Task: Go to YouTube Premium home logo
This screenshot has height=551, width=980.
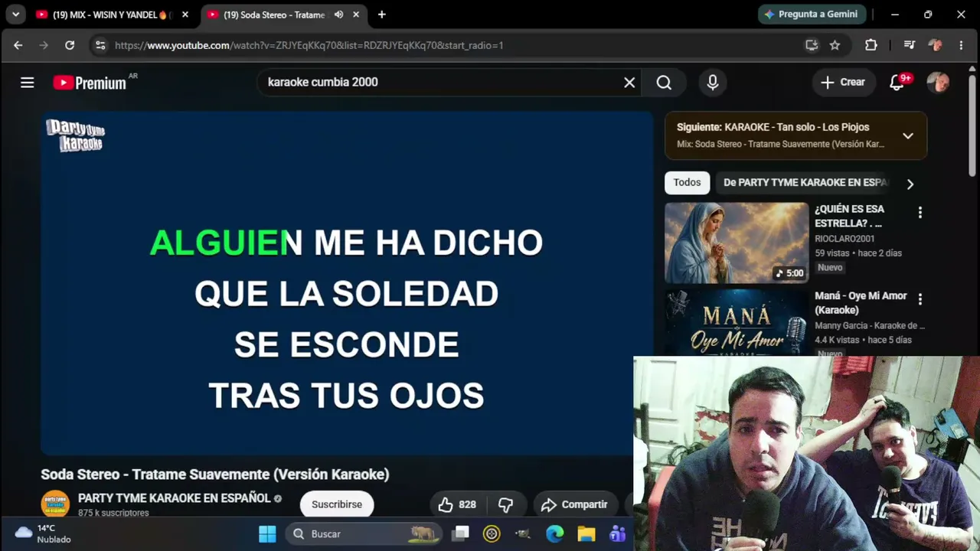Action: coord(90,83)
